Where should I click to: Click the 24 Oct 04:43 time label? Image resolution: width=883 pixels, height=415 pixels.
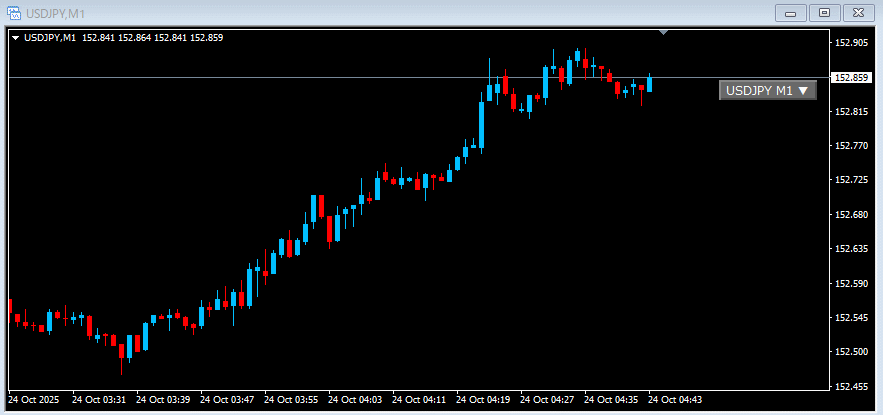[676, 399]
